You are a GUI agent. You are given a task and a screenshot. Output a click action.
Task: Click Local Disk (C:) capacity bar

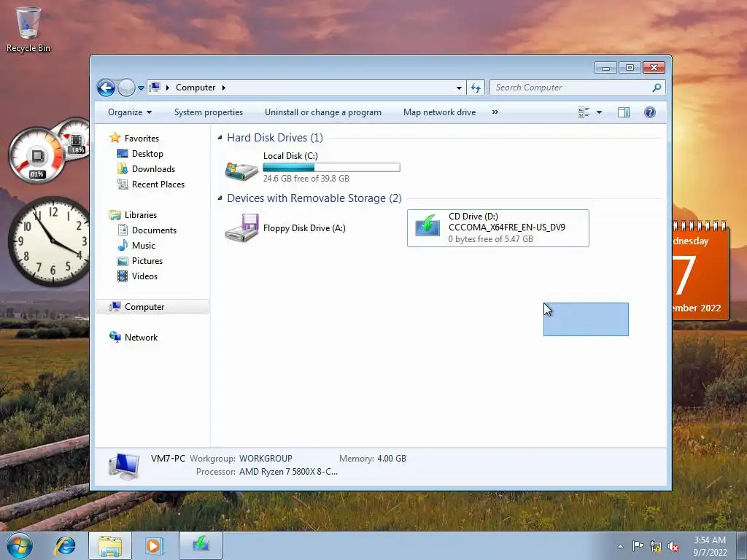click(332, 167)
